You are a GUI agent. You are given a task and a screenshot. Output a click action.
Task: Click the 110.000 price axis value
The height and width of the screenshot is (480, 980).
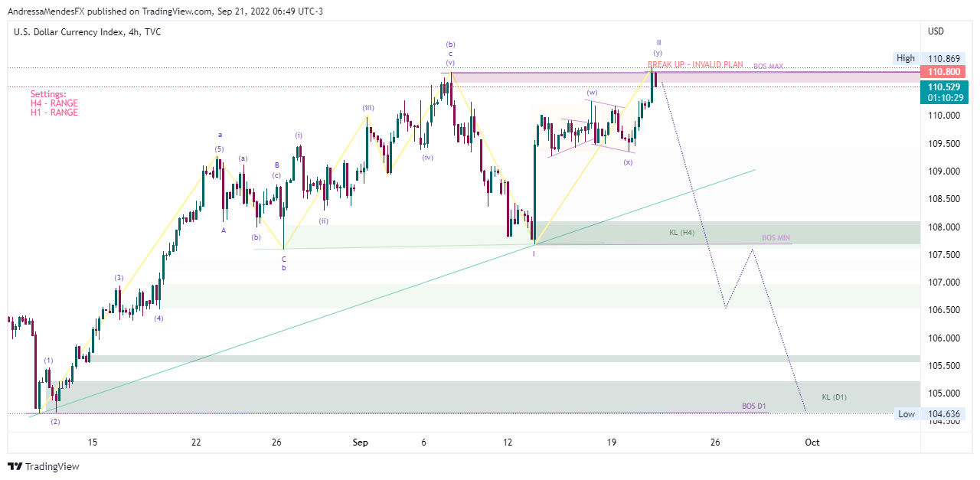tap(944, 116)
